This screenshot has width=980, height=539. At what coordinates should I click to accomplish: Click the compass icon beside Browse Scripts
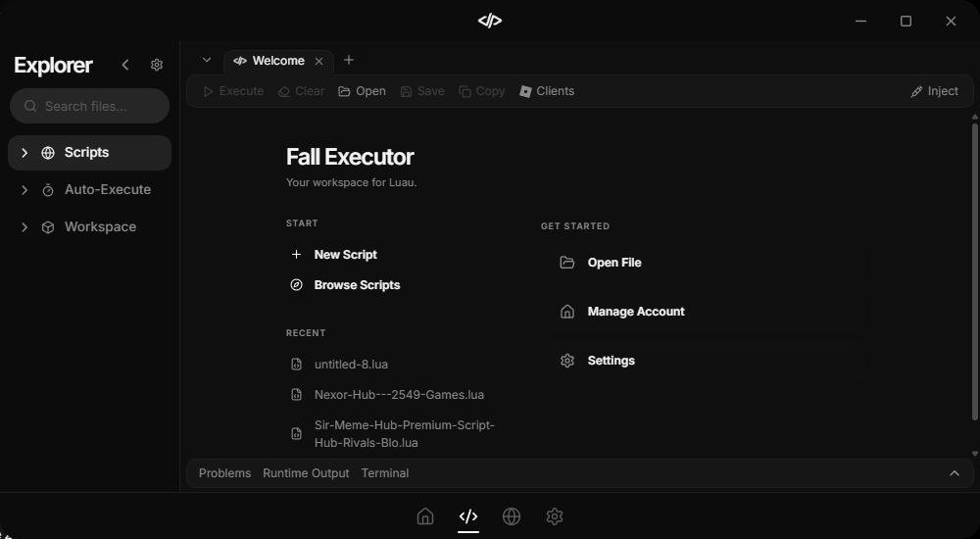(296, 285)
